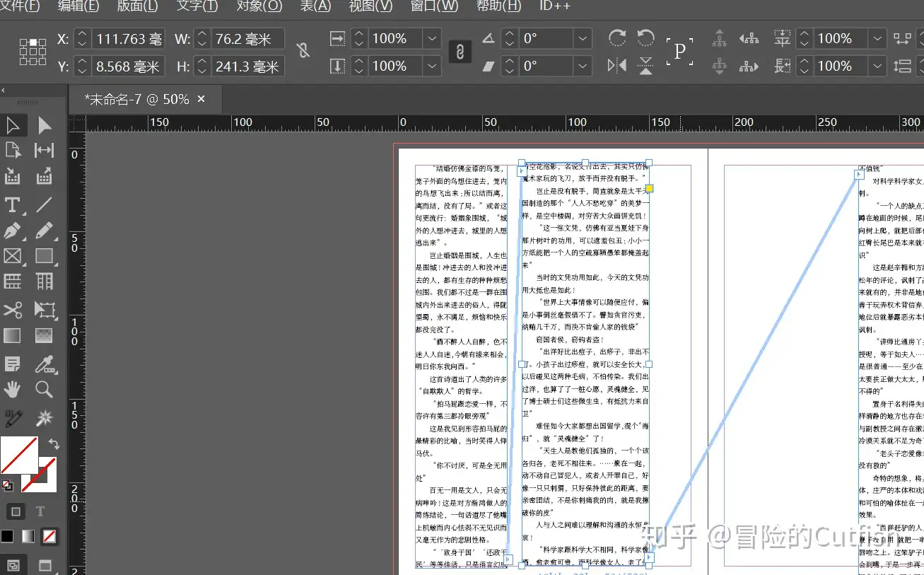Select the Content Placer tool
Image resolution: width=924 pixels, height=575 pixels.
(x=45, y=176)
